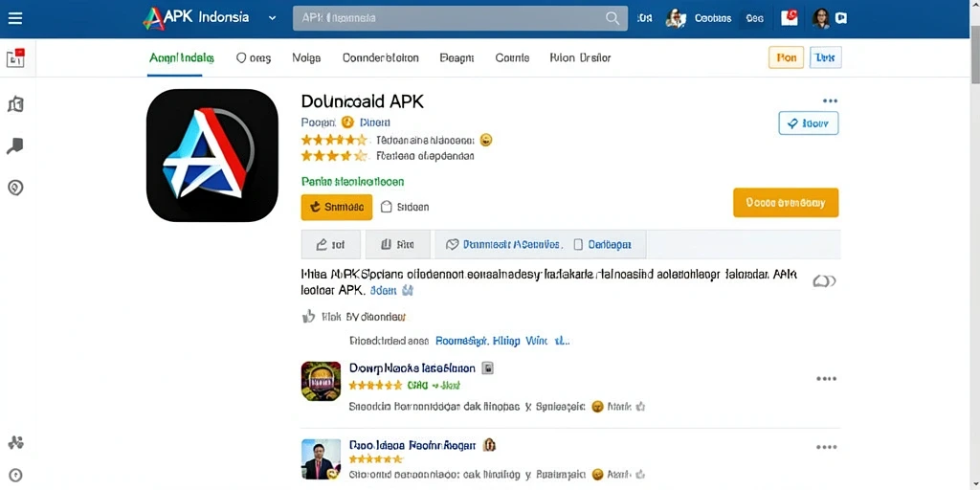The image size is (980, 490).
Task: Open the red flag notification icon
Action: [x=790, y=17]
